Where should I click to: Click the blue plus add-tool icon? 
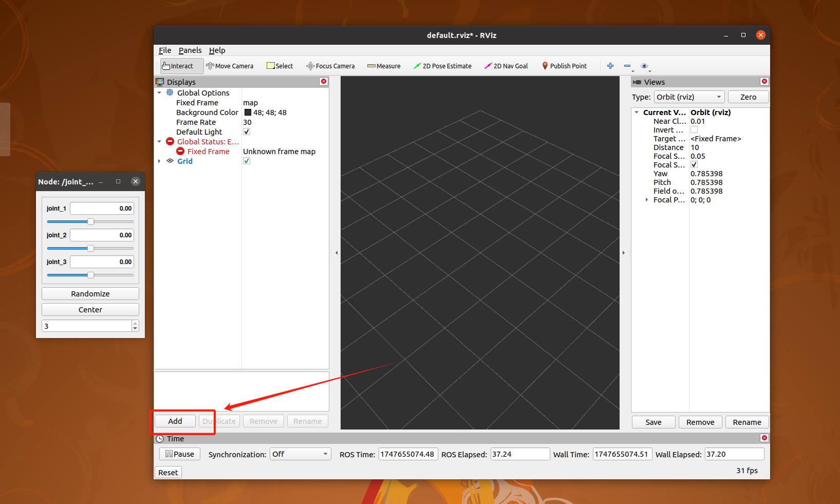click(610, 66)
